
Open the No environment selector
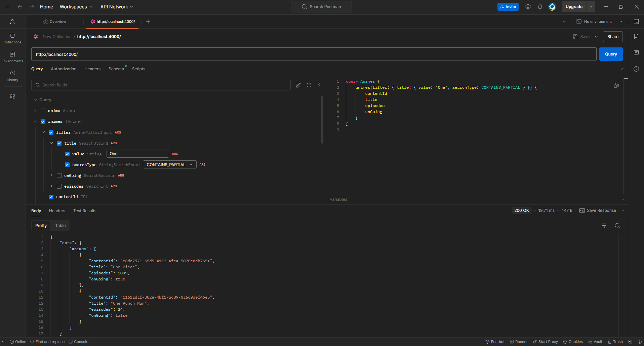pyautogui.click(x=599, y=22)
